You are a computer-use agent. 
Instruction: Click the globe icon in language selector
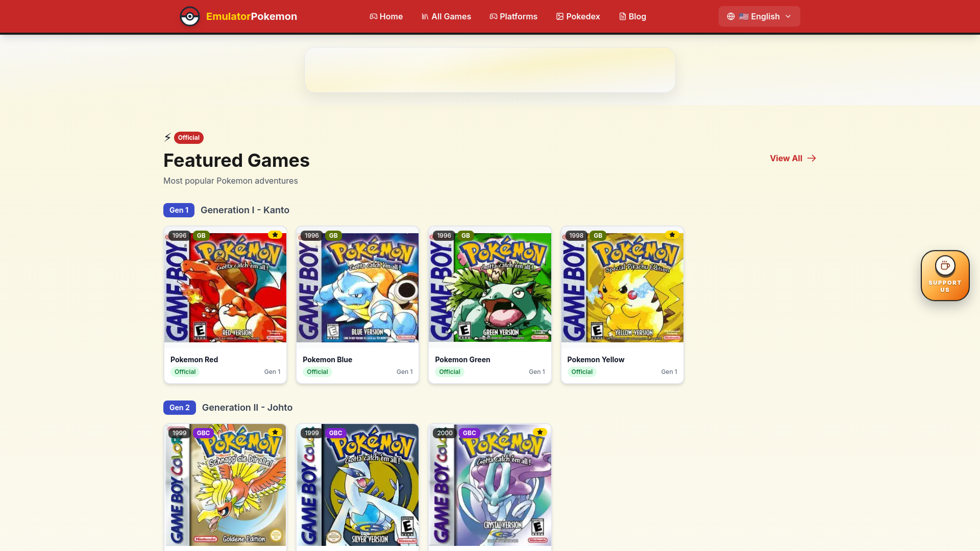(731, 16)
